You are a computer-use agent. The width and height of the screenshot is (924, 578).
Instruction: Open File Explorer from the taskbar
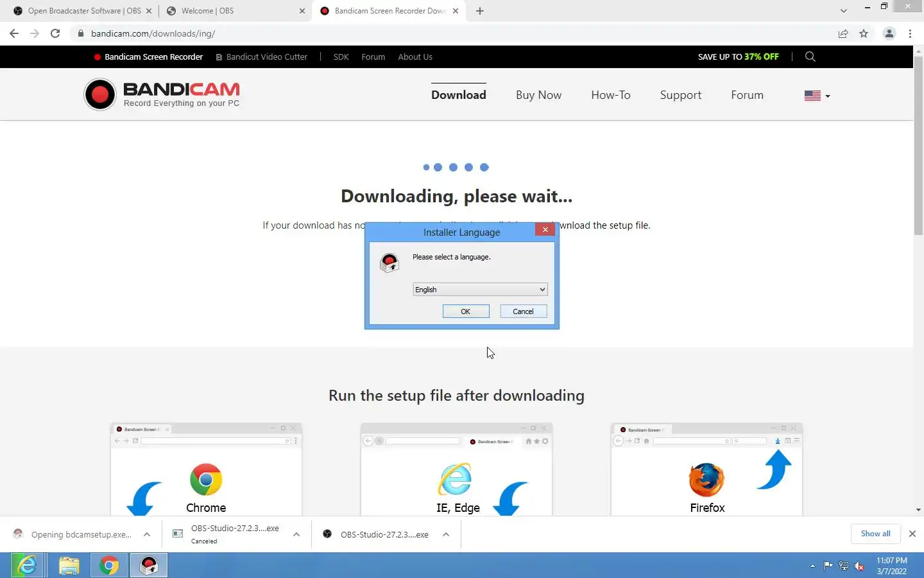click(x=69, y=565)
